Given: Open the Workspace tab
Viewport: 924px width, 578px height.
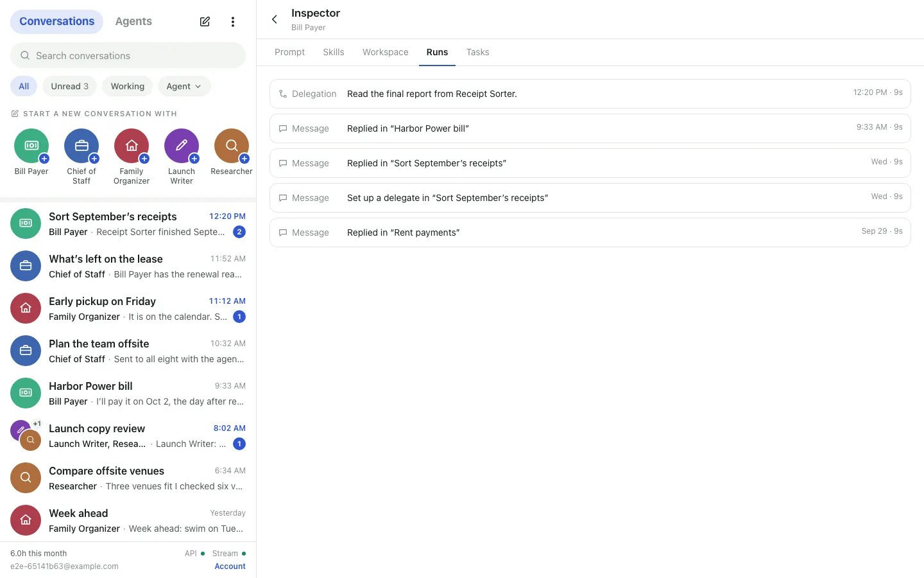Looking at the screenshot, I should 386,52.
